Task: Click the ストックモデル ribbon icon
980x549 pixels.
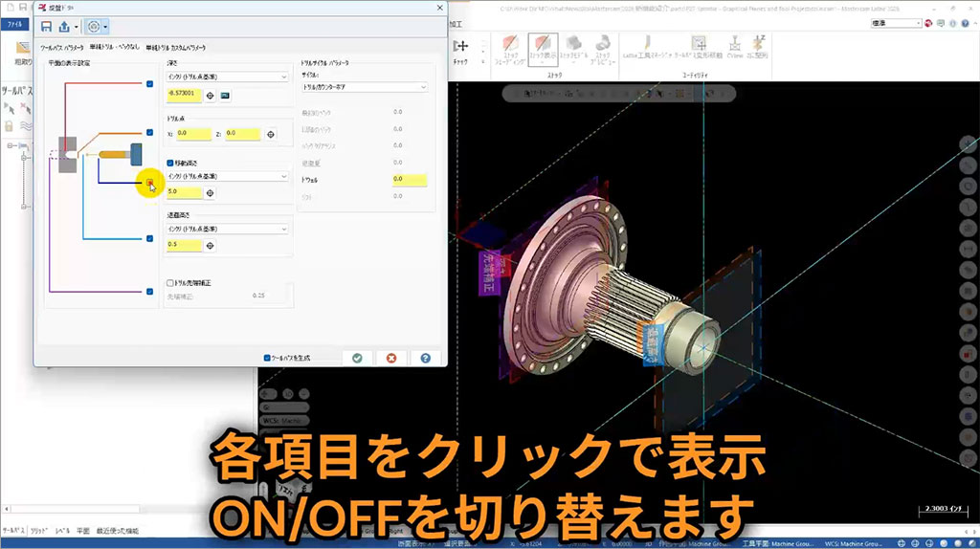Action: click(x=574, y=48)
